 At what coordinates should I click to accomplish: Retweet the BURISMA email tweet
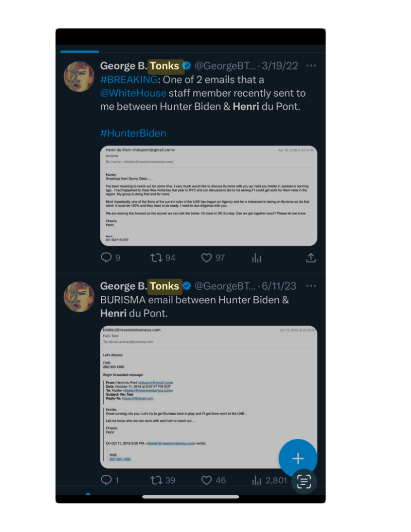pos(157,480)
